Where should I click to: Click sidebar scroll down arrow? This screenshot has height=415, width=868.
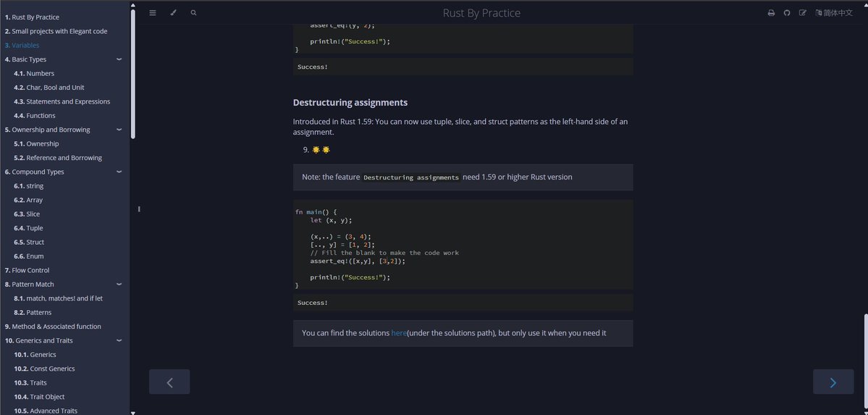(133, 412)
